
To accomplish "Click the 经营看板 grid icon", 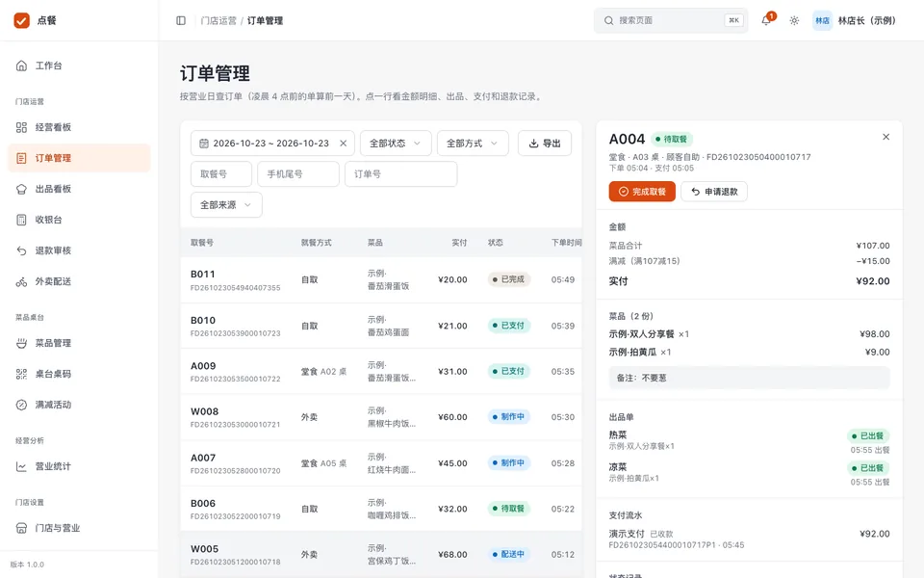I will point(21,127).
